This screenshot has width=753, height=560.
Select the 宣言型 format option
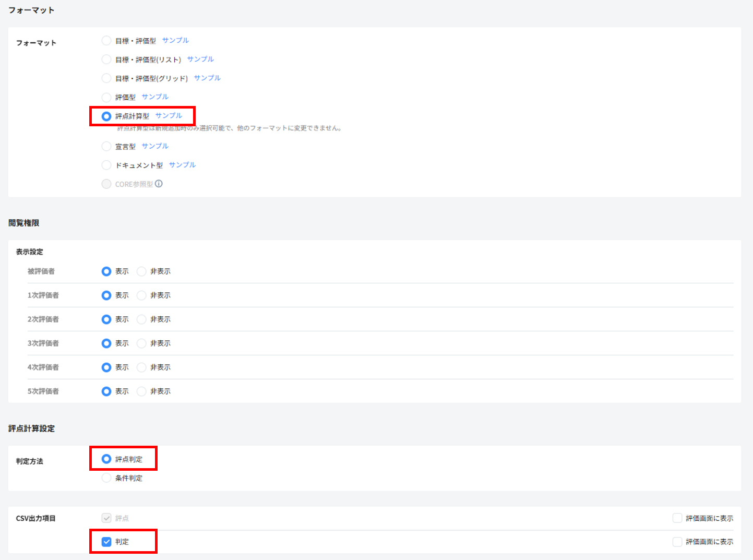pos(106,146)
